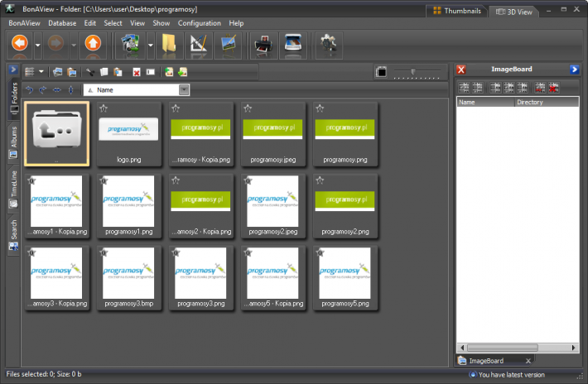Open the BonAView menu
The height and width of the screenshot is (384, 588).
(24, 23)
